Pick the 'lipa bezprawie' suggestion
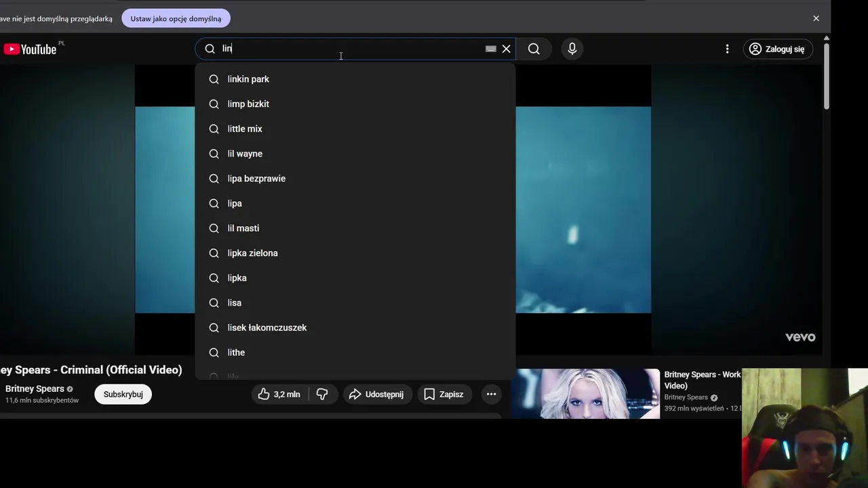 point(355,178)
